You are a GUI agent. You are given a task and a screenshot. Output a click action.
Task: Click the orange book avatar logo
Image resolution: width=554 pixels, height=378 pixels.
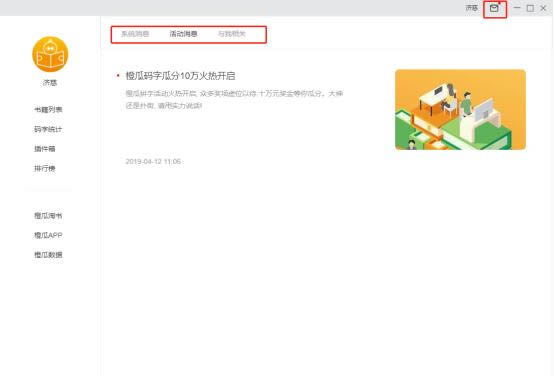click(x=50, y=54)
